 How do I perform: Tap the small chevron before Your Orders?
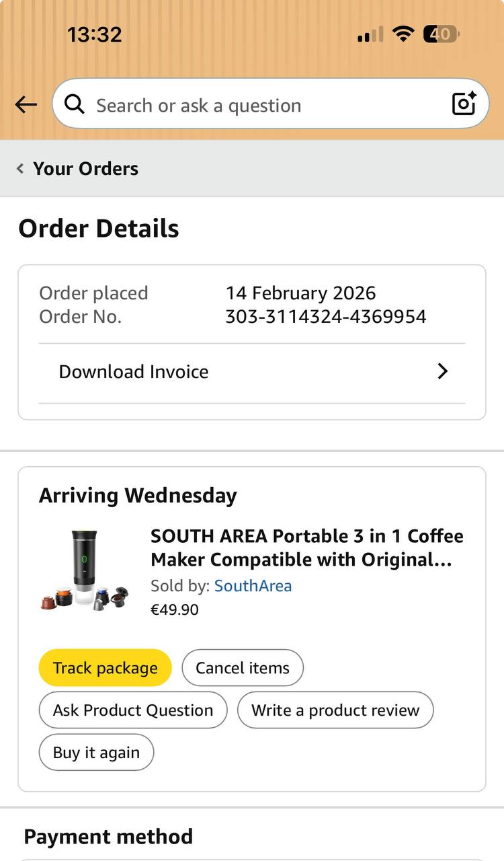tap(20, 168)
